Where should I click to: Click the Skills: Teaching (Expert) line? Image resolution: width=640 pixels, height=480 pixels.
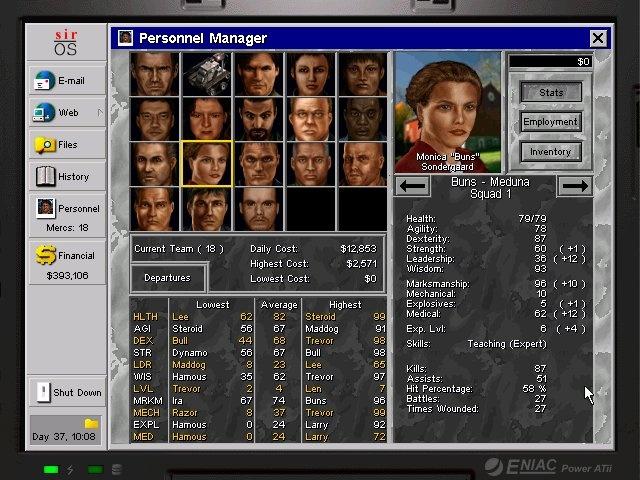(x=476, y=344)
